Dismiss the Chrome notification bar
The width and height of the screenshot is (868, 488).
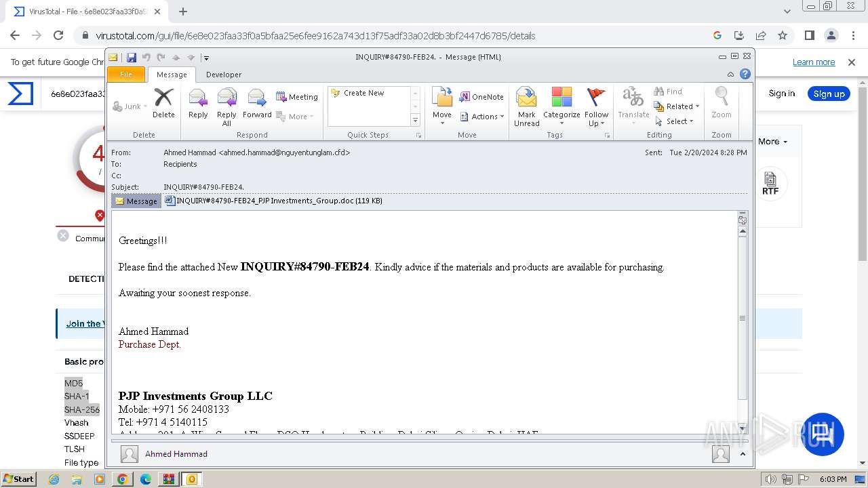coord(852,62)
